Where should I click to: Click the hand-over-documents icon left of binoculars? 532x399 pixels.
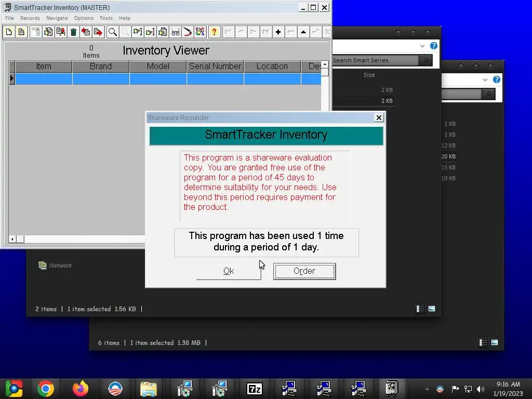tap(163, 32)
